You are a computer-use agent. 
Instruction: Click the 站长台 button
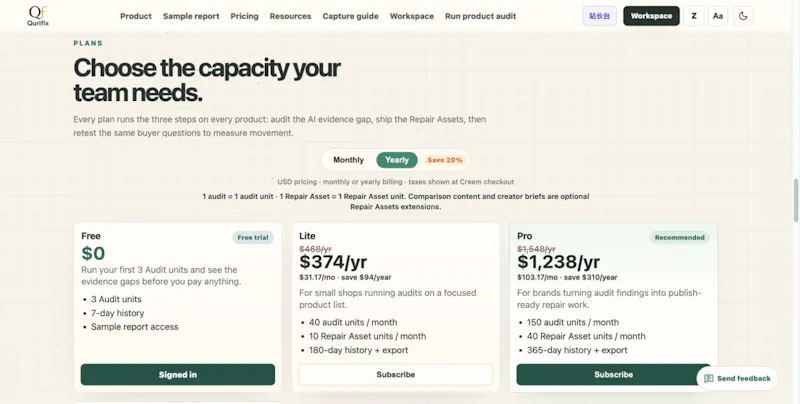pos(599,16)
